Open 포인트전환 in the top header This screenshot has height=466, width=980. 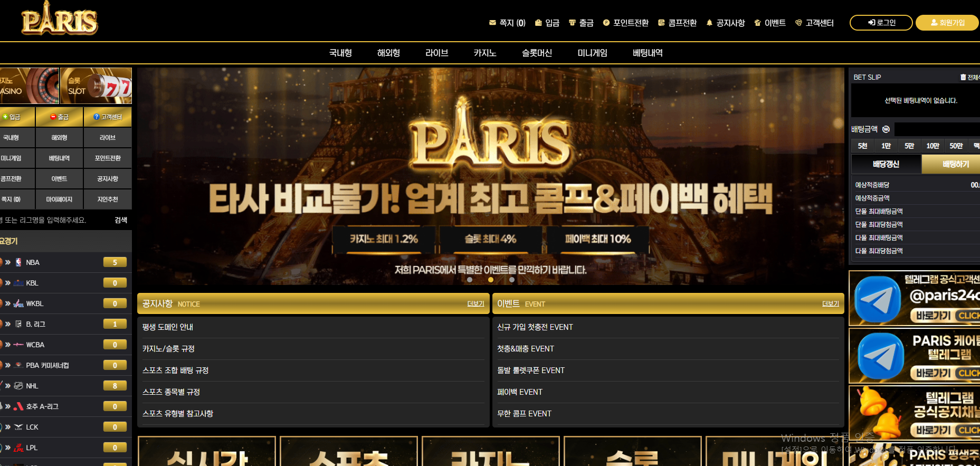[x=626, y=23]
